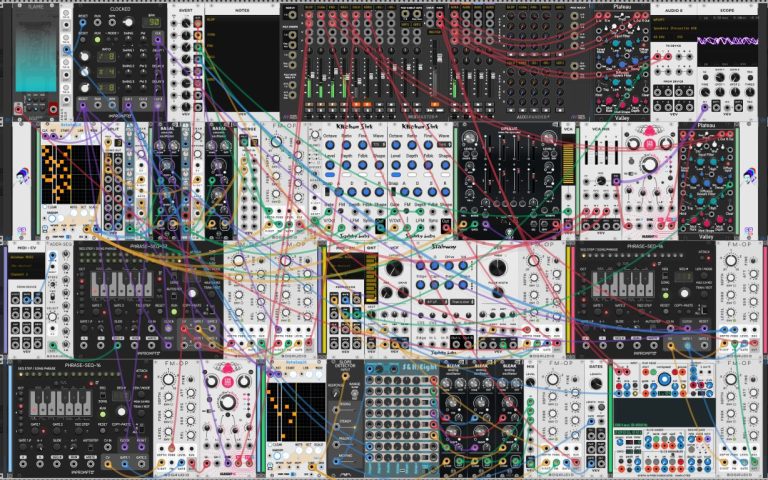Screen dimensions: 768x480
Task: Open the AUDIO 8 driver selector line
Action: click(x=673, y=20)
